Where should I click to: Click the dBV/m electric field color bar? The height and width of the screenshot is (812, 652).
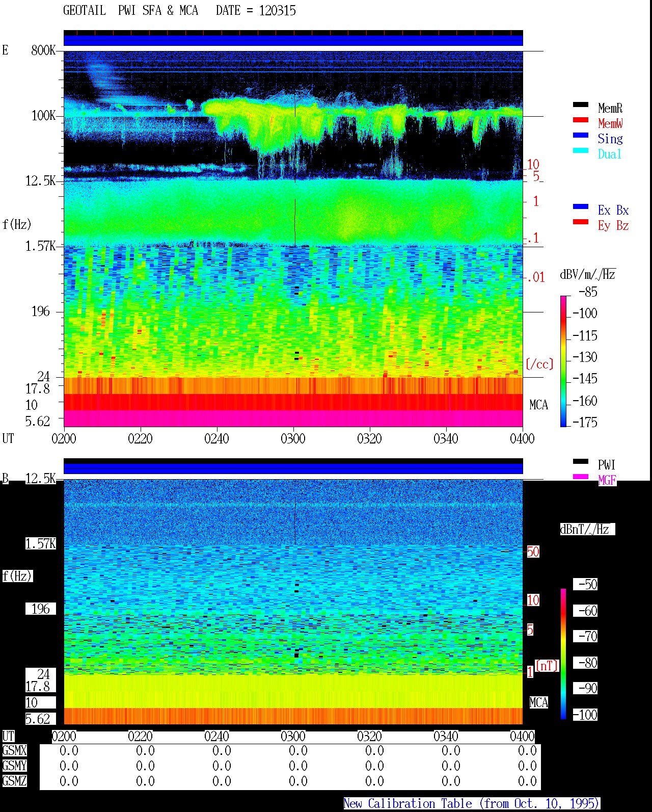563,361
